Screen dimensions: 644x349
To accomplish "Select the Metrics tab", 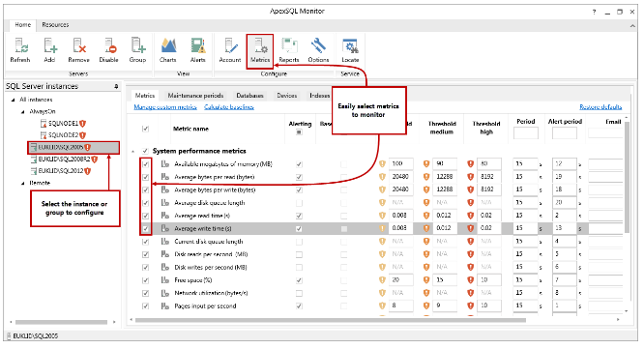I will [145, 96].
